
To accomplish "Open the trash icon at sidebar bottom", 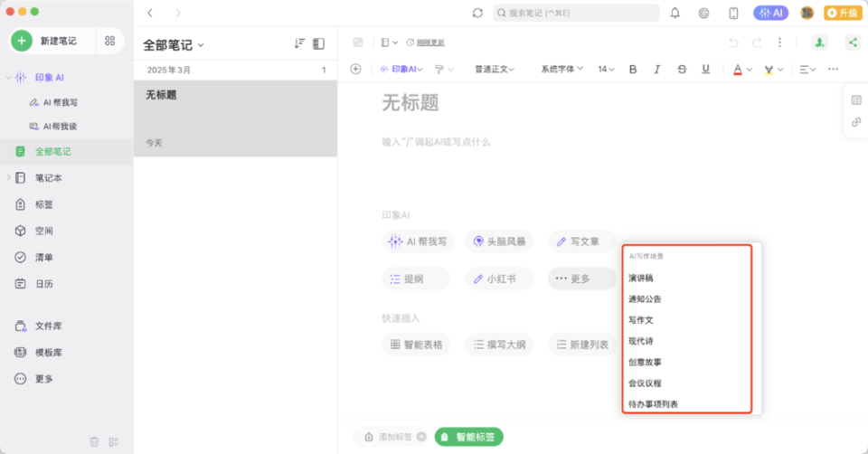I will (94, 442).
